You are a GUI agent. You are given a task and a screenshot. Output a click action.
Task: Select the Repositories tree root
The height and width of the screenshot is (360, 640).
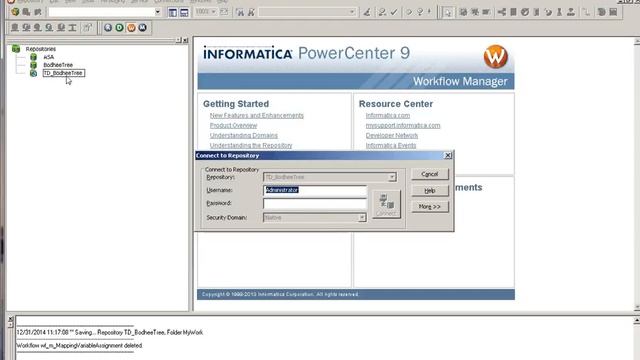(x=41, y=49)
